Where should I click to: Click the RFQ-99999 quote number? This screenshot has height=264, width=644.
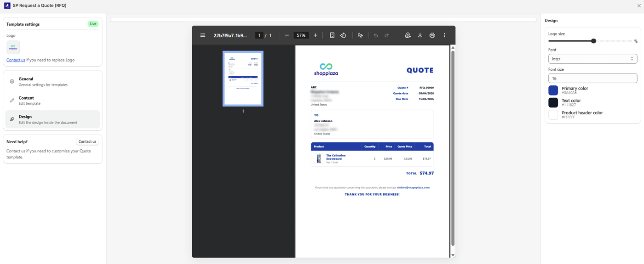(x=426, y=87)
